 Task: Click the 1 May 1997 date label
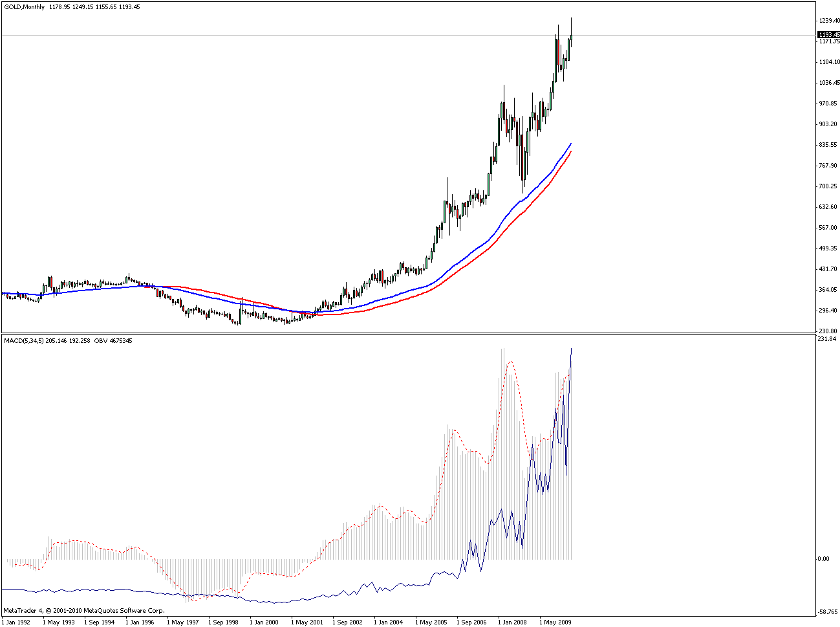182,622
